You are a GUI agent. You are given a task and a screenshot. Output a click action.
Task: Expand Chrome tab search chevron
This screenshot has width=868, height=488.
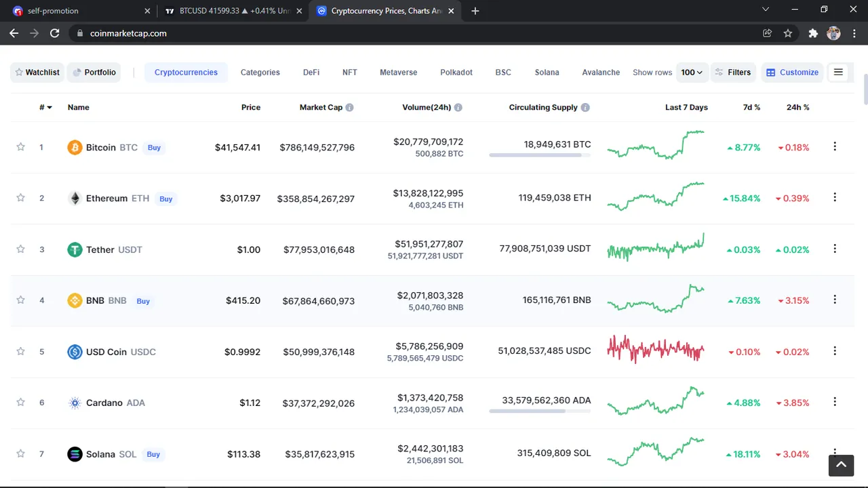[x=766, y=9]
